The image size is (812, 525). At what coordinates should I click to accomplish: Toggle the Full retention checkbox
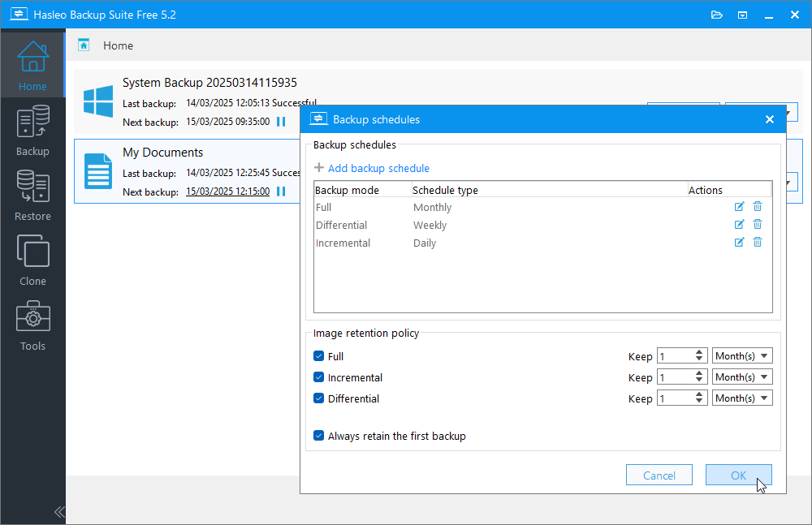pos(318,355)
